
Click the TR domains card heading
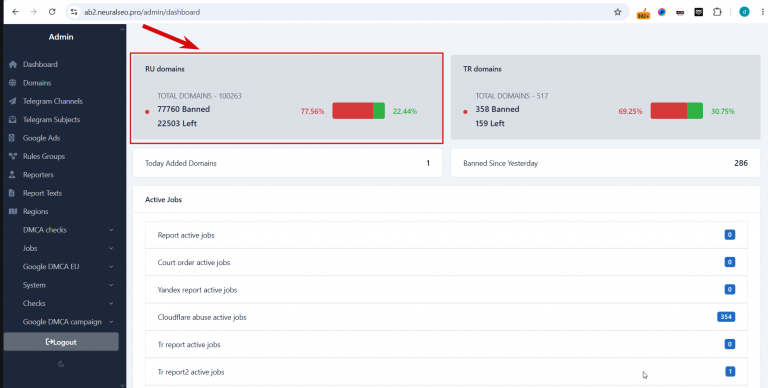(482, 69)
